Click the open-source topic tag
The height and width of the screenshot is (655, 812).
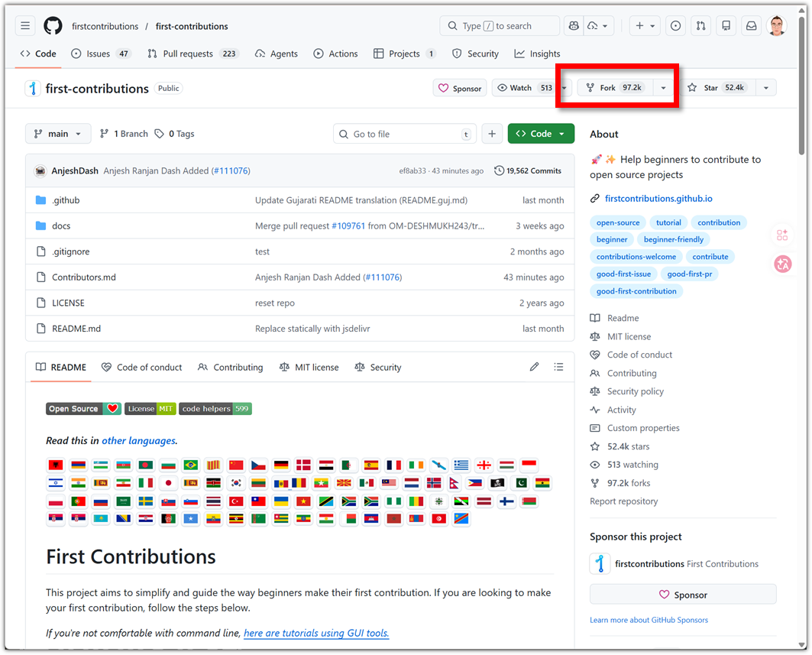(618, 223)
